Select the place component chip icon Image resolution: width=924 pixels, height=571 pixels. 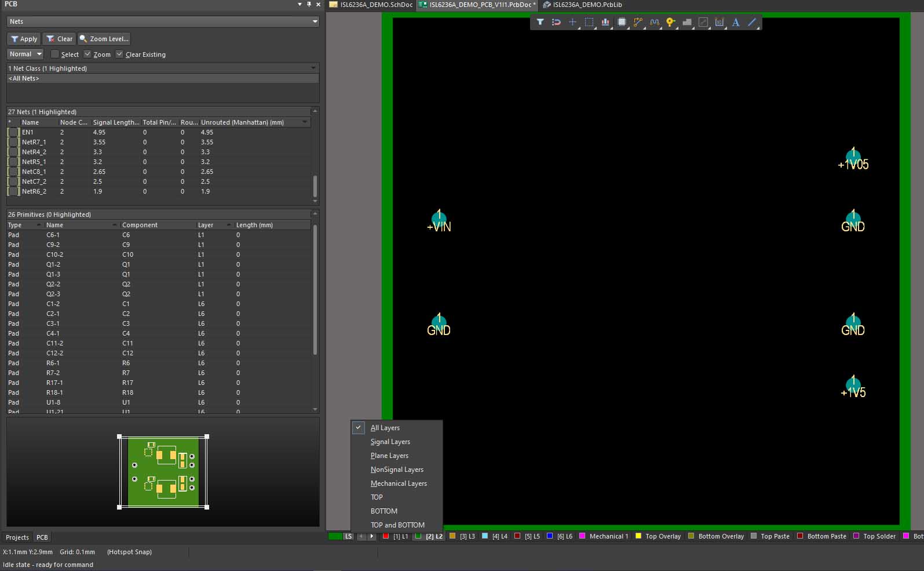tap(622, 22)
